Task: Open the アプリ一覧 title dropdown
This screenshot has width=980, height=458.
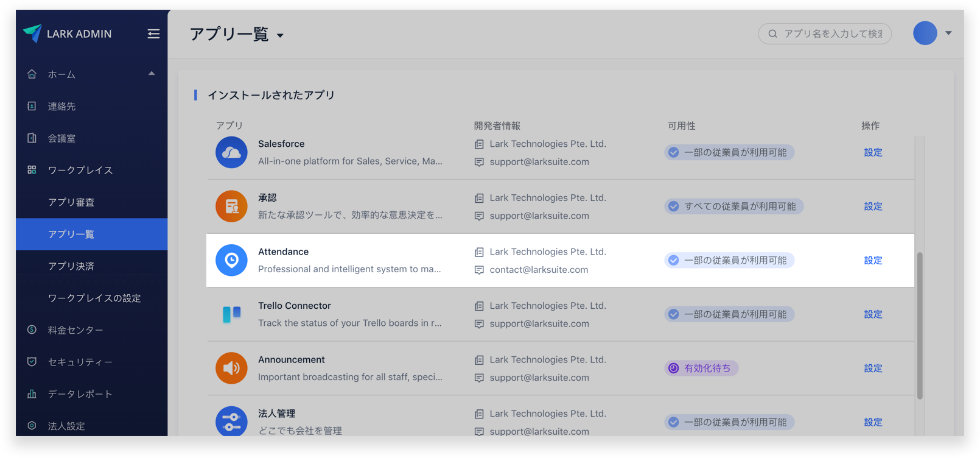Action: click(280, 35)
